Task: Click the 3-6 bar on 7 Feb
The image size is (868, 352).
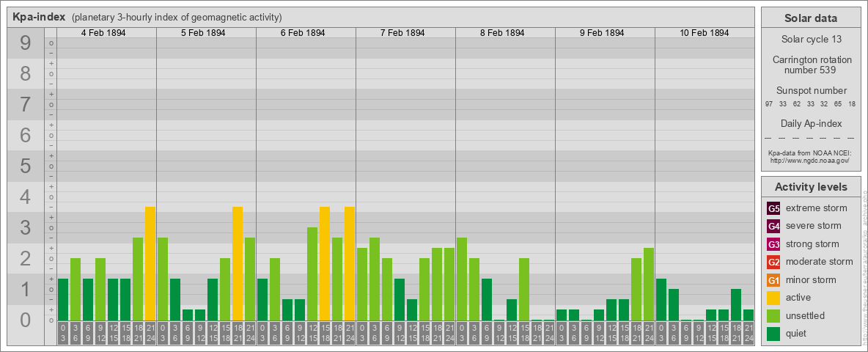Action: (374, 279)
